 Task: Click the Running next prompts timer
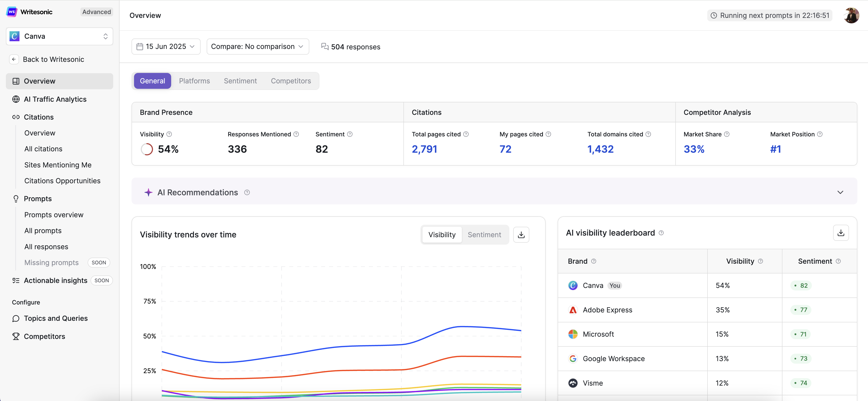770,15
